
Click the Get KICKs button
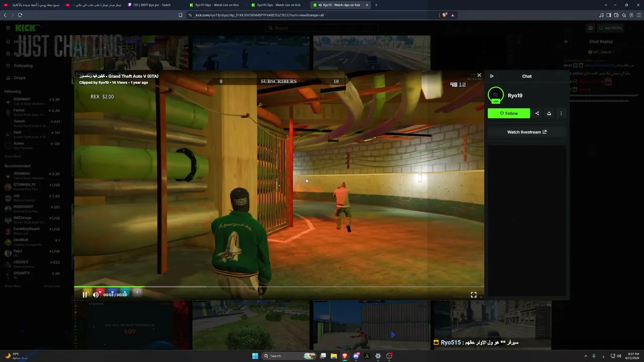point(610,28)
